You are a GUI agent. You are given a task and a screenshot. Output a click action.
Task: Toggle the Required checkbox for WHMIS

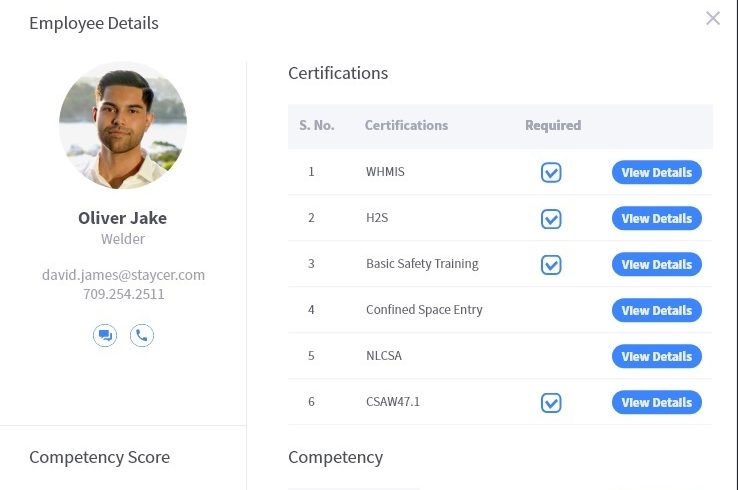(x=551, y=173)
